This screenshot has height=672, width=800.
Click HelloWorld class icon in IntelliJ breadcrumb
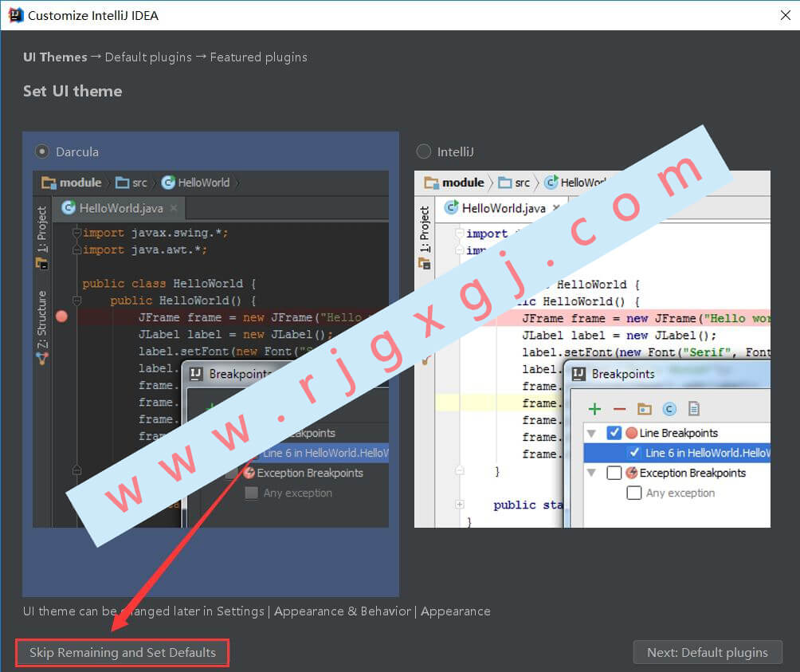point(551,183)
